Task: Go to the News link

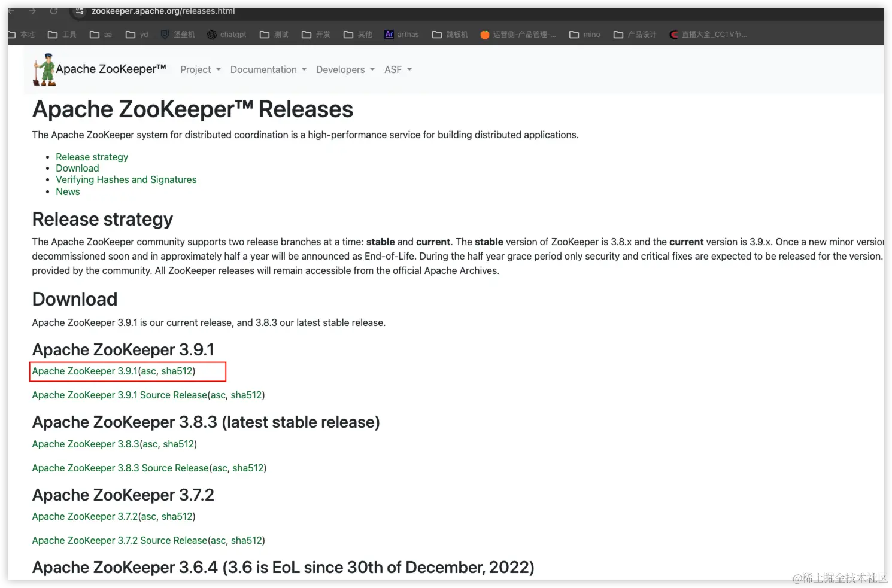Action: [x=68, y=191]
